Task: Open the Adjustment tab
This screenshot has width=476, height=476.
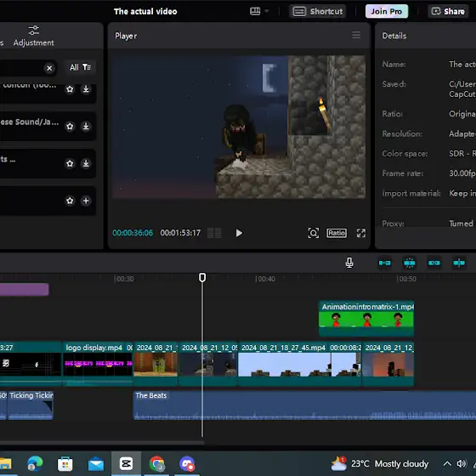Action: tap(33, 36)
